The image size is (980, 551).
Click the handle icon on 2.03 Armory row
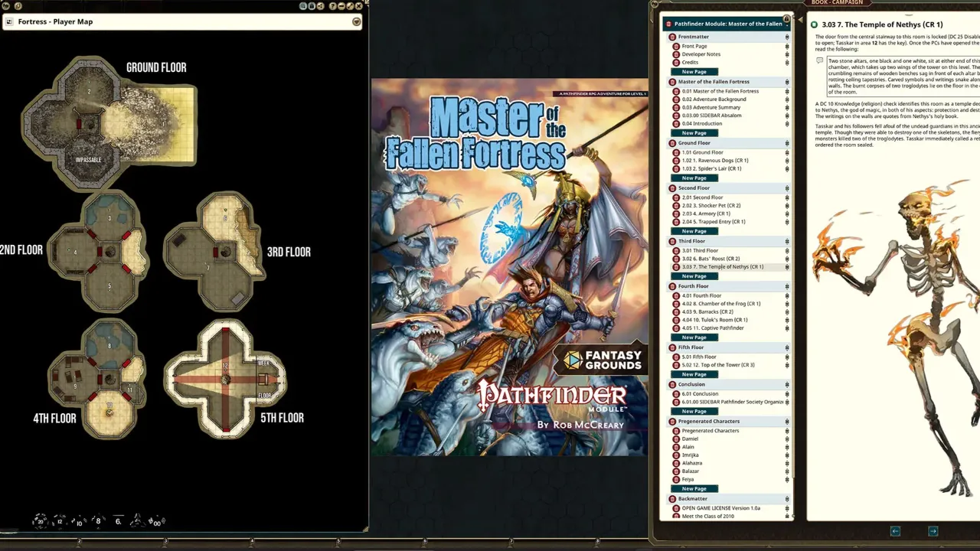coord(787,214)
